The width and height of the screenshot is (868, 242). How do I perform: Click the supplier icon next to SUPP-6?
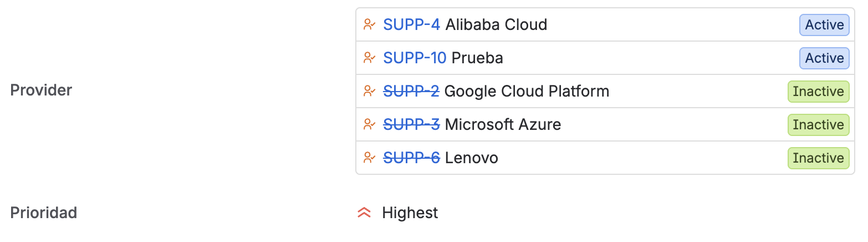click(369, 158)
